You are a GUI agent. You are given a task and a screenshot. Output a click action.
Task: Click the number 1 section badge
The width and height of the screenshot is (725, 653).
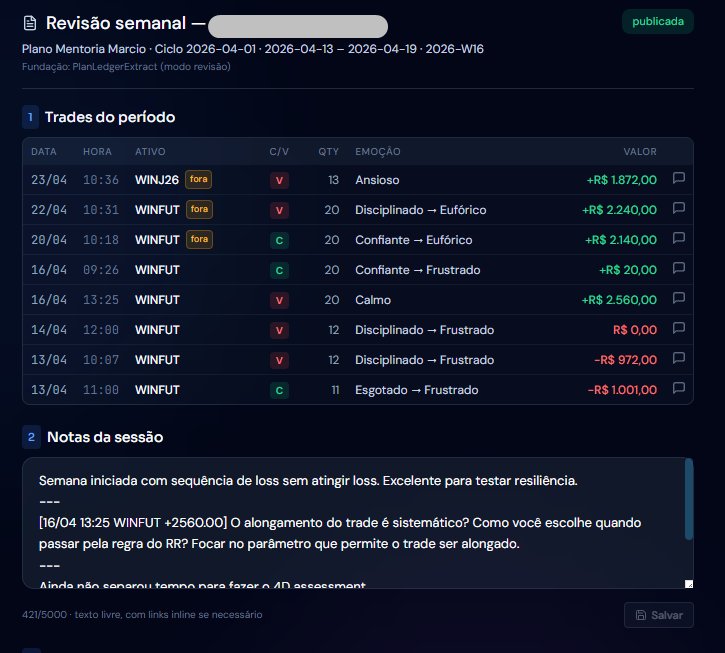point(31,117)
